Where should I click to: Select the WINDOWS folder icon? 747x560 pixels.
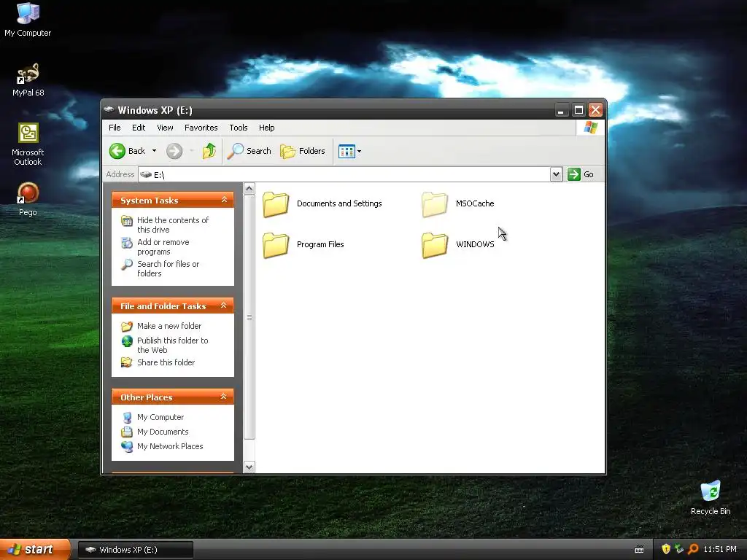coord(435,245)
